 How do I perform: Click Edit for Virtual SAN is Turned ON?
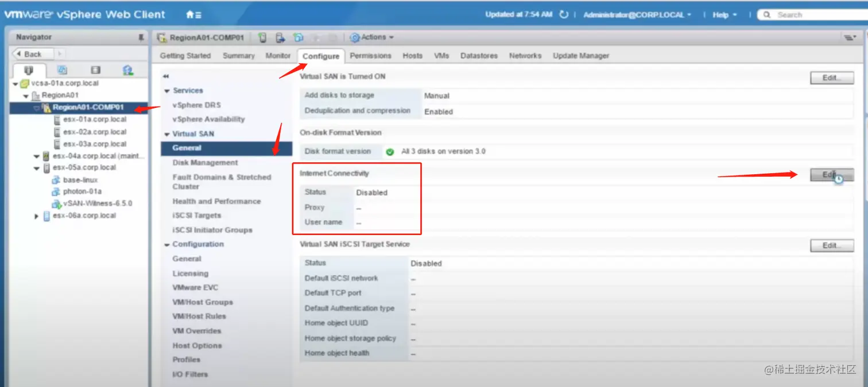click(832, 78)
